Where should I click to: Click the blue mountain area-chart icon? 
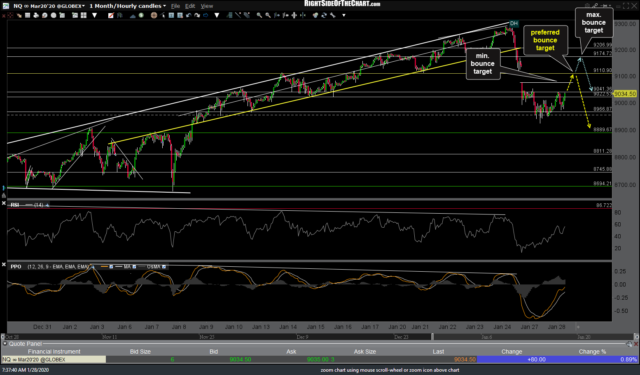(x=133, y=15)
